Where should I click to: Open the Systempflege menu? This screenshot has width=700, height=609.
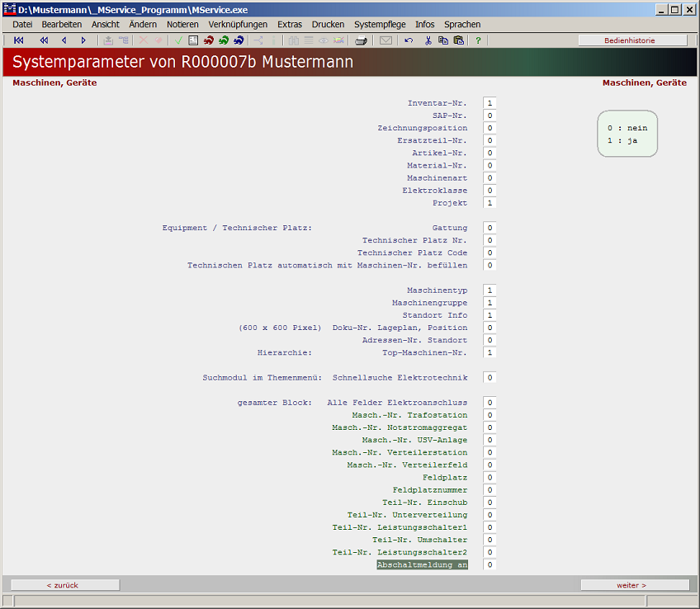[x=380, y=25]
